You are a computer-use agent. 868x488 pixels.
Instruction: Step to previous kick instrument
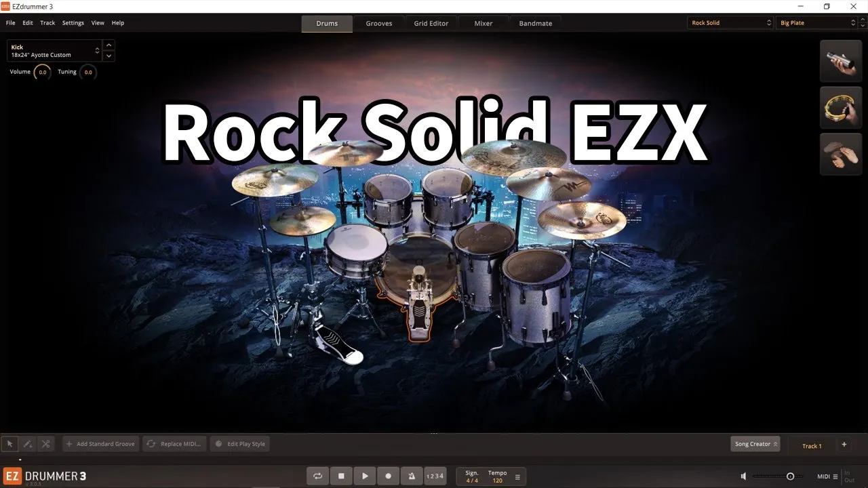pyautogui.click(x=109, y=45)
